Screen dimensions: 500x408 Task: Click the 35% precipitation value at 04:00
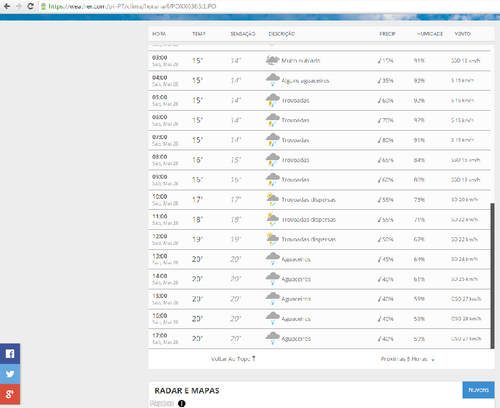(388, 81)
